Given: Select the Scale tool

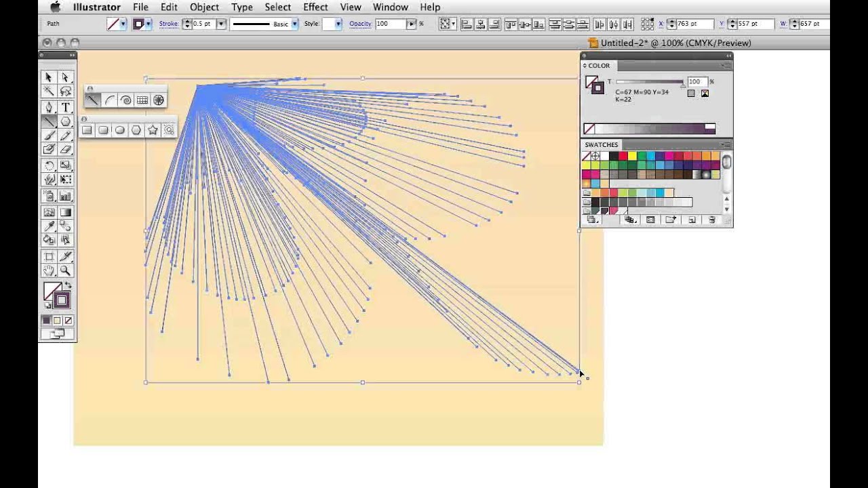Looking at the screenshot, I should pos(65,165).
